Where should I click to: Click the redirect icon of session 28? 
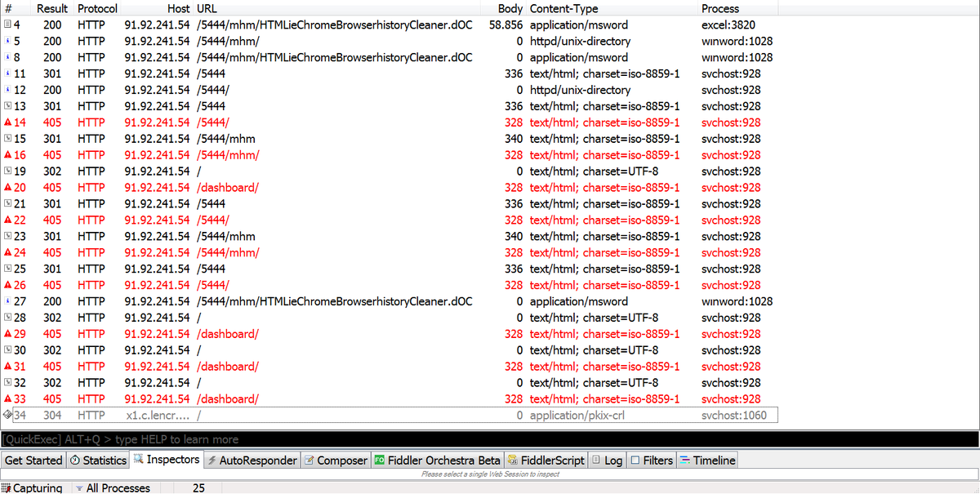pos(7,317)
